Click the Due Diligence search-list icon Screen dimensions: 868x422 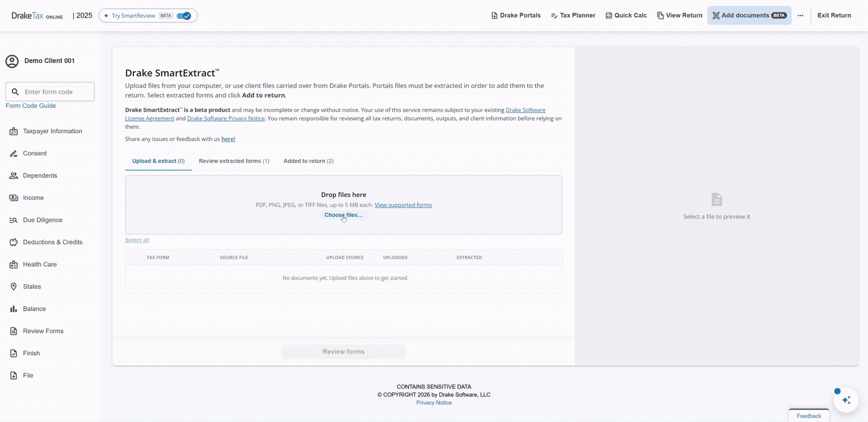(x=14, y=221)
